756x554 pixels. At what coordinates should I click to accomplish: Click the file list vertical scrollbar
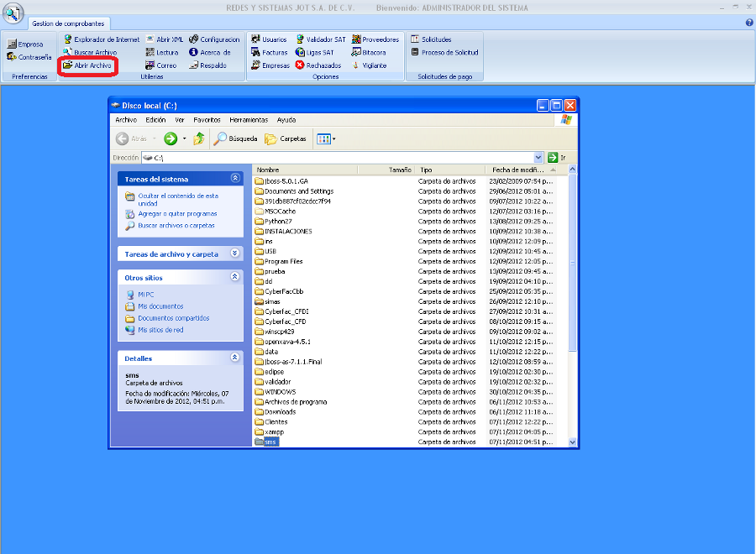(x=573, y=302)
